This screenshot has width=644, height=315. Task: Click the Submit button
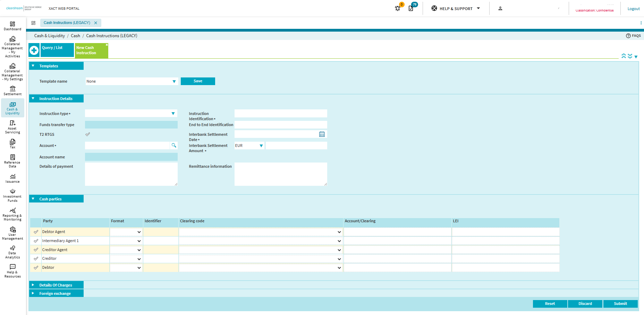click(620, 303)
